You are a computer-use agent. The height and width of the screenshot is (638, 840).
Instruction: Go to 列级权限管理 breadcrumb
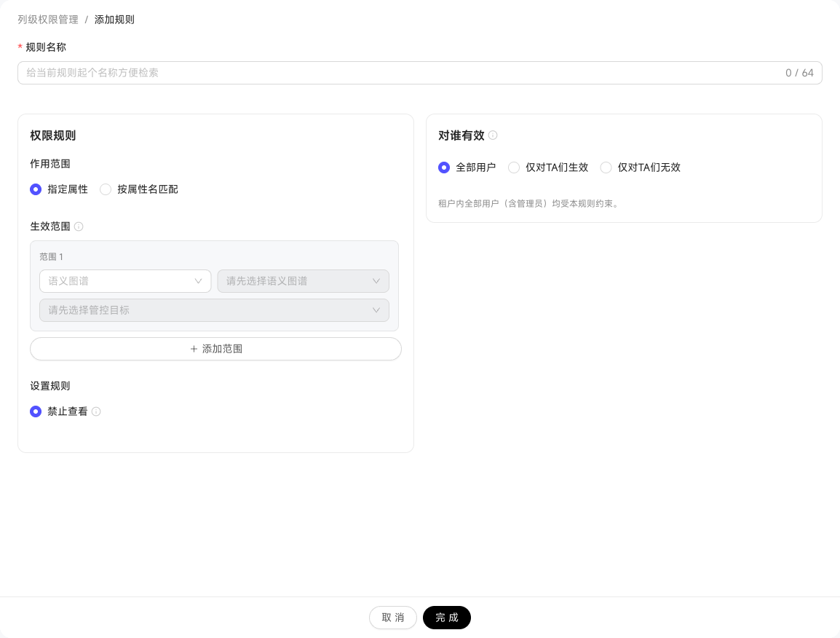tap(48, 20)
